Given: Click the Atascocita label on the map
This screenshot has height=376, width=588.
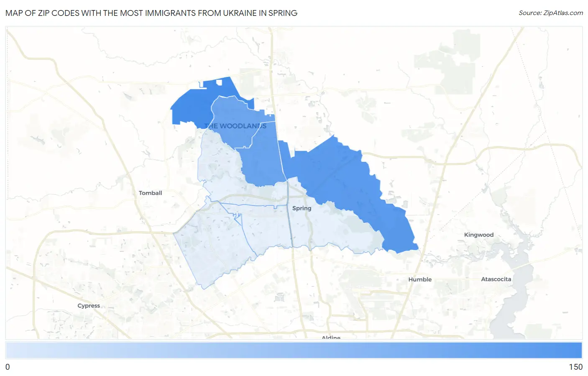Looking at the screenshot, I should pos(496,279).
